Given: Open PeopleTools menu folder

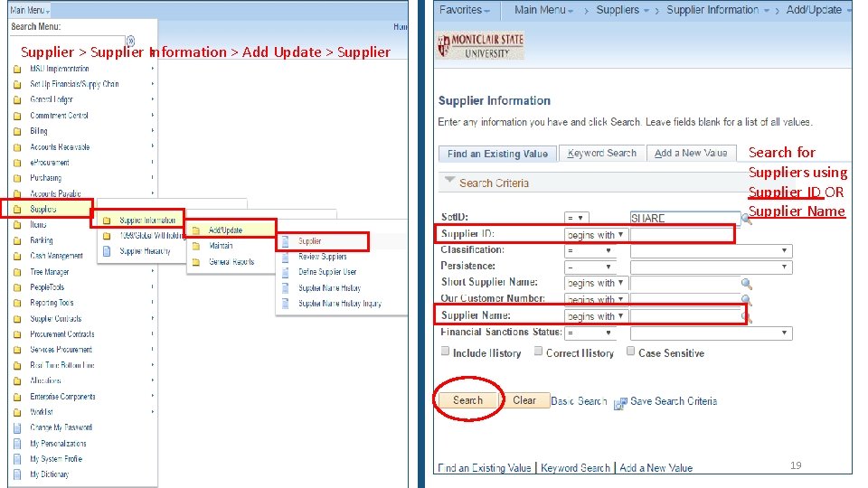Looking at the screenshot, I should (x=46, y=287).
